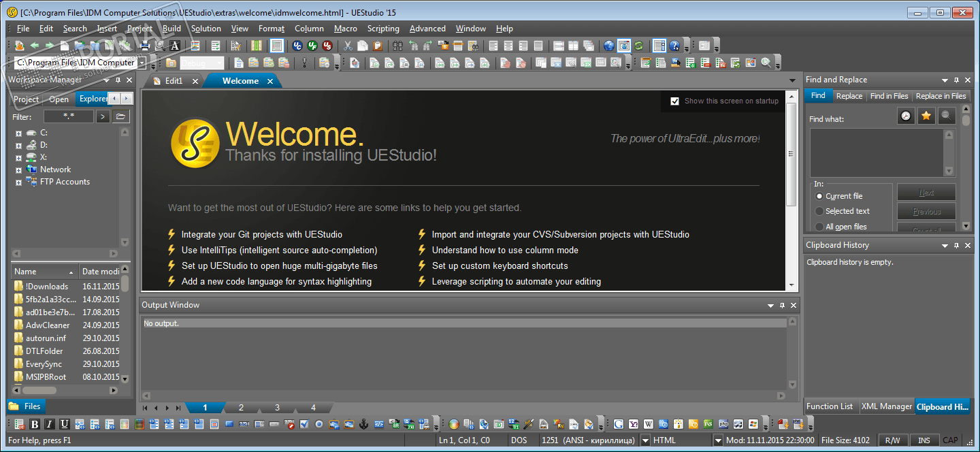Viewport: 980px width, 452px height.
Task: Click the binoculars Find icon in toolbar
Action: pos(397,46)
